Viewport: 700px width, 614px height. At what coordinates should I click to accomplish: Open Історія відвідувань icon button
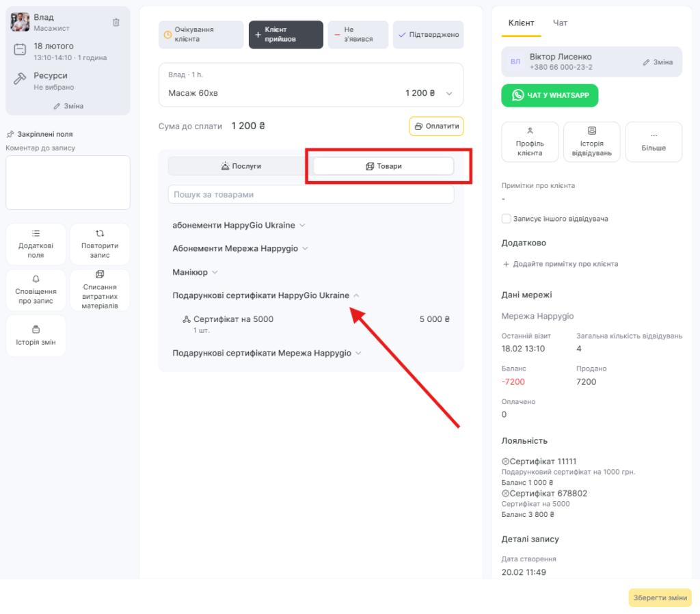(x=591, y=142)
